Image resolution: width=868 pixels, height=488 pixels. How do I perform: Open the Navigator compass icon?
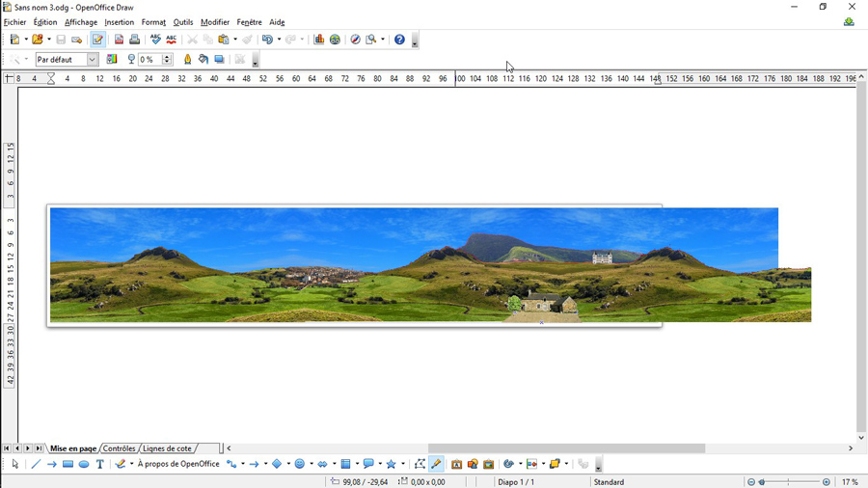point(355,40)
